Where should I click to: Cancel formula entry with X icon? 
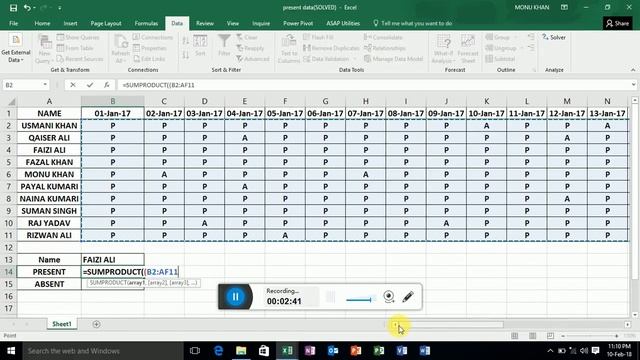[73, 85]
